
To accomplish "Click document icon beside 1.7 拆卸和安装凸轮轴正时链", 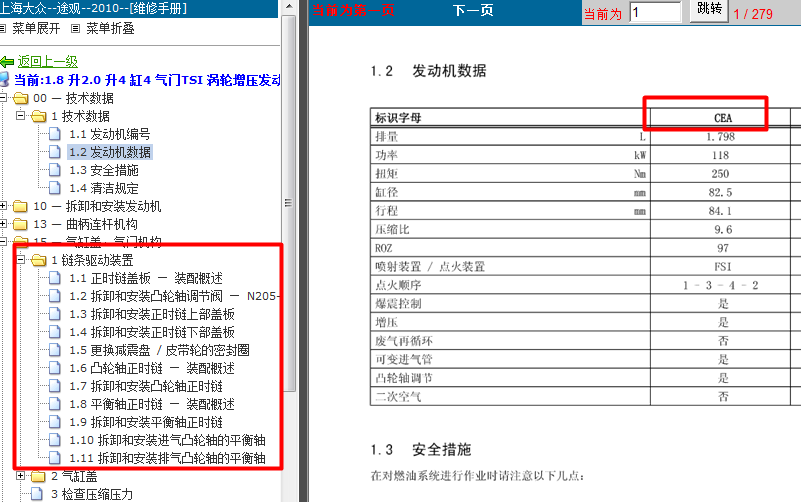I will pos(55,386).
